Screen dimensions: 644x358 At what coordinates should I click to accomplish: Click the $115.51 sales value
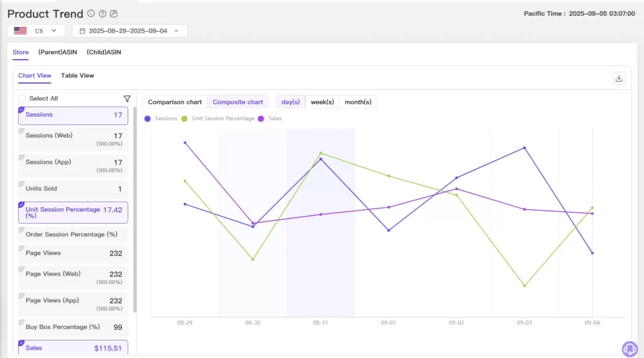coord(108,348)
